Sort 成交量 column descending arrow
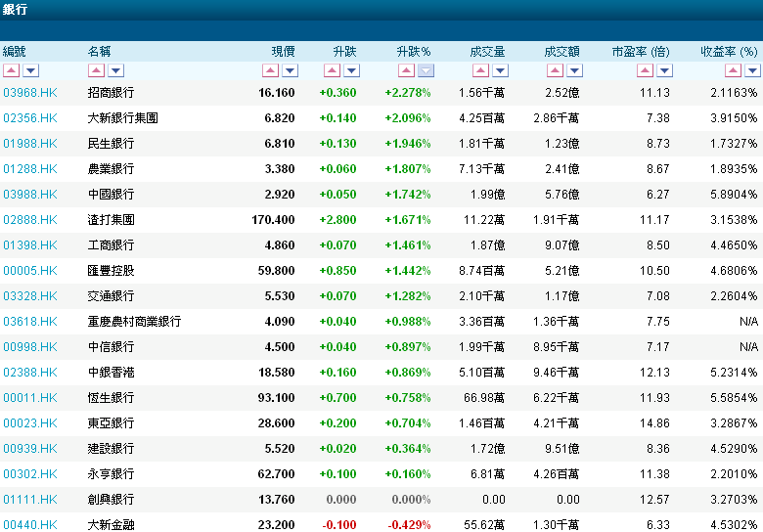763x532 pixels. tap(500, 71)
